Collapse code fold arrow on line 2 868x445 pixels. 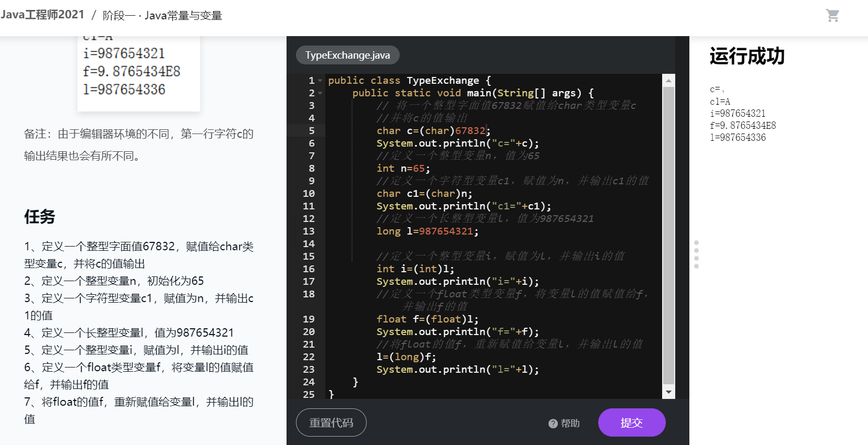click(320, 93)
